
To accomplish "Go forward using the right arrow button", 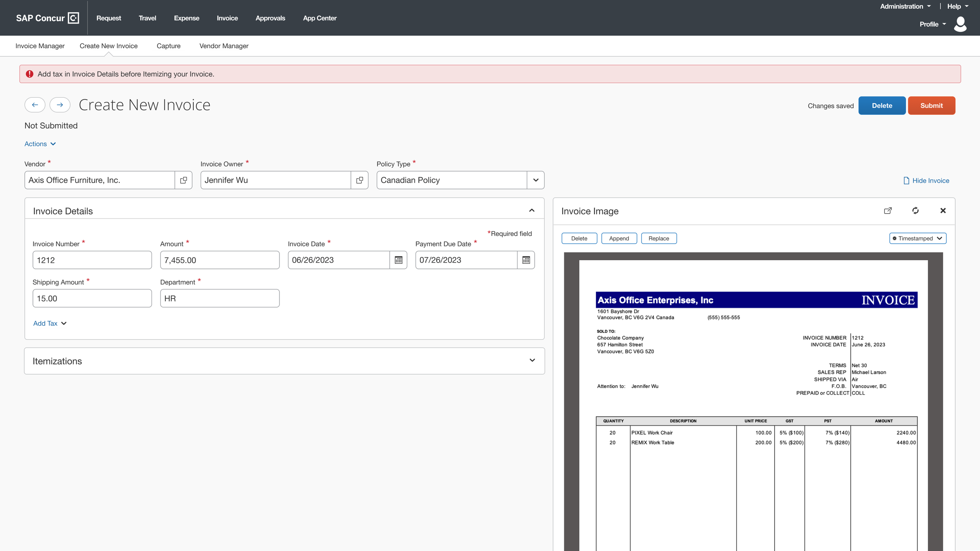I will (x=60, y=105).
